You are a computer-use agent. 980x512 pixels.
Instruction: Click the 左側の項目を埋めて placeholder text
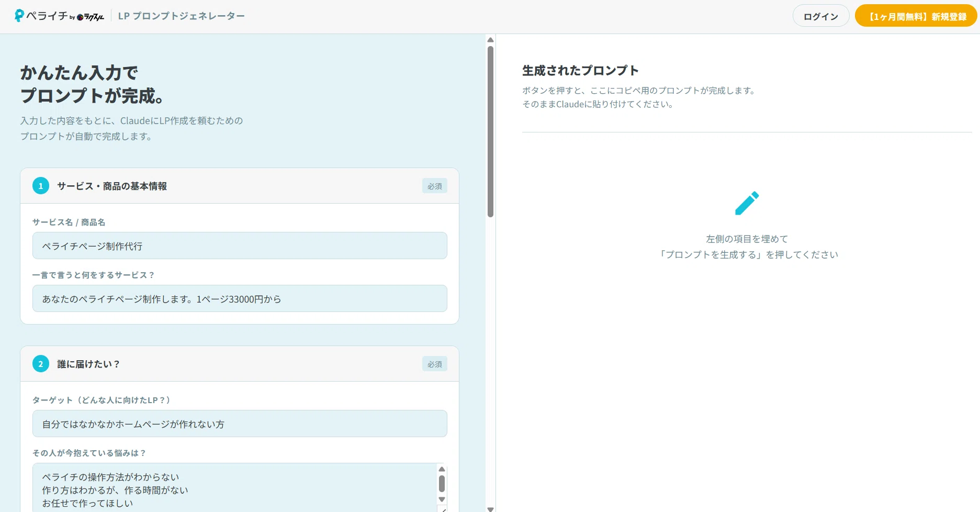tap(747, 239)
